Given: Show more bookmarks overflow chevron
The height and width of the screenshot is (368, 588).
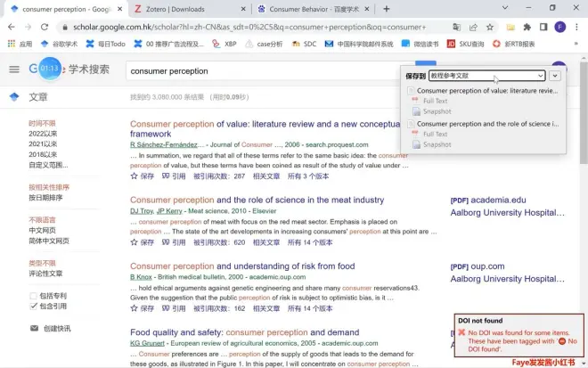Looking at the screenshot, I should pos(576,44).
